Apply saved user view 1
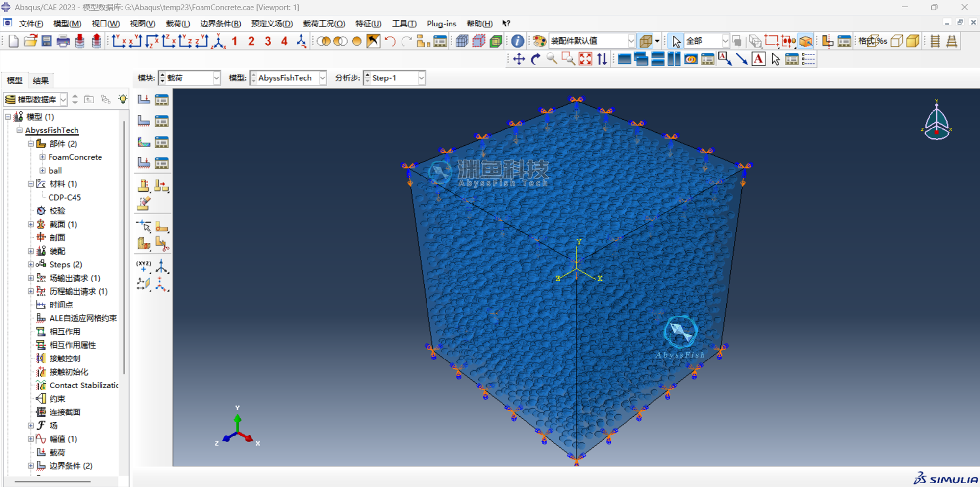 point(235,41)
